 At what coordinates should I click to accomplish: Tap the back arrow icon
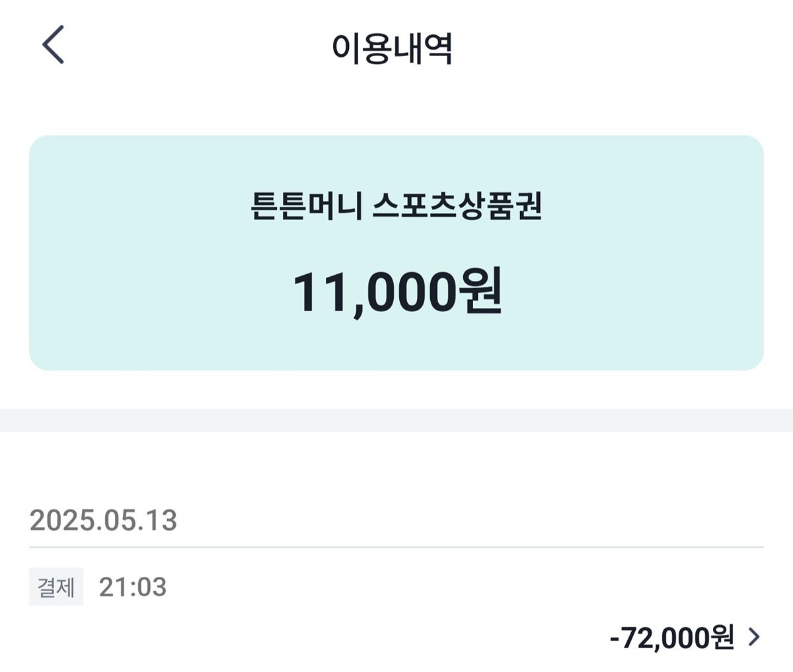[x=53, y=45]
